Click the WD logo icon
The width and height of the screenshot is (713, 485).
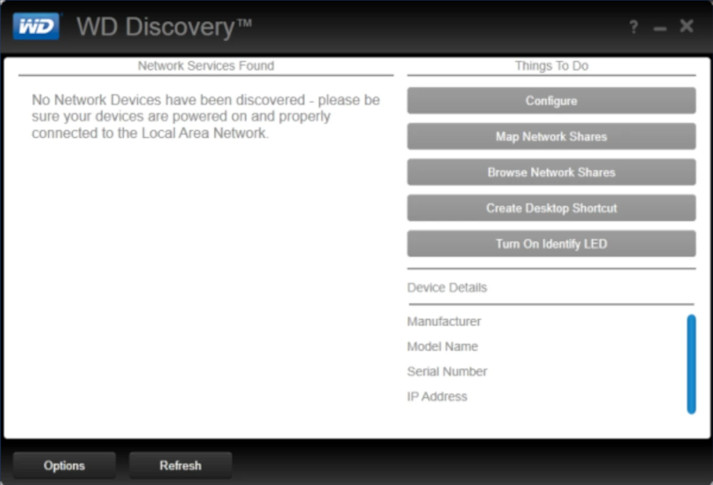(x=36, y=26)
